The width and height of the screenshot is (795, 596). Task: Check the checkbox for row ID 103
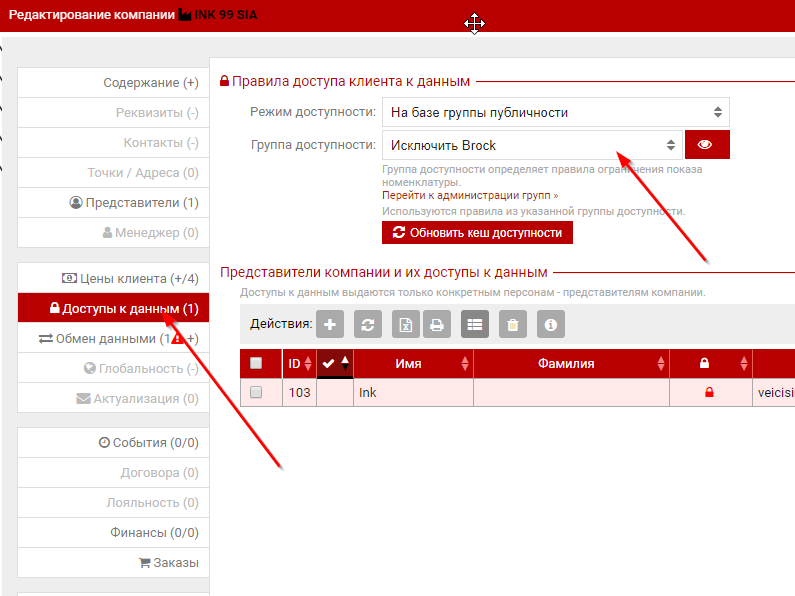256,393
